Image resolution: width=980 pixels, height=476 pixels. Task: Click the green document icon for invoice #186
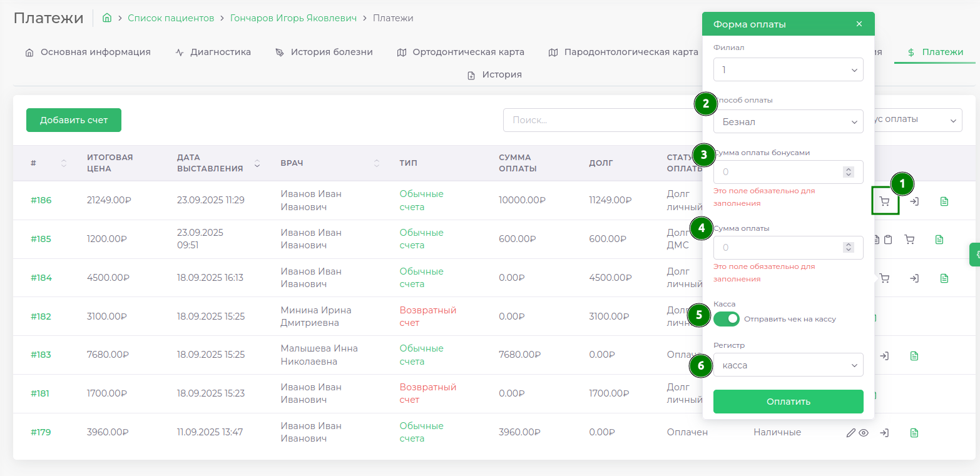pos(944,201)
